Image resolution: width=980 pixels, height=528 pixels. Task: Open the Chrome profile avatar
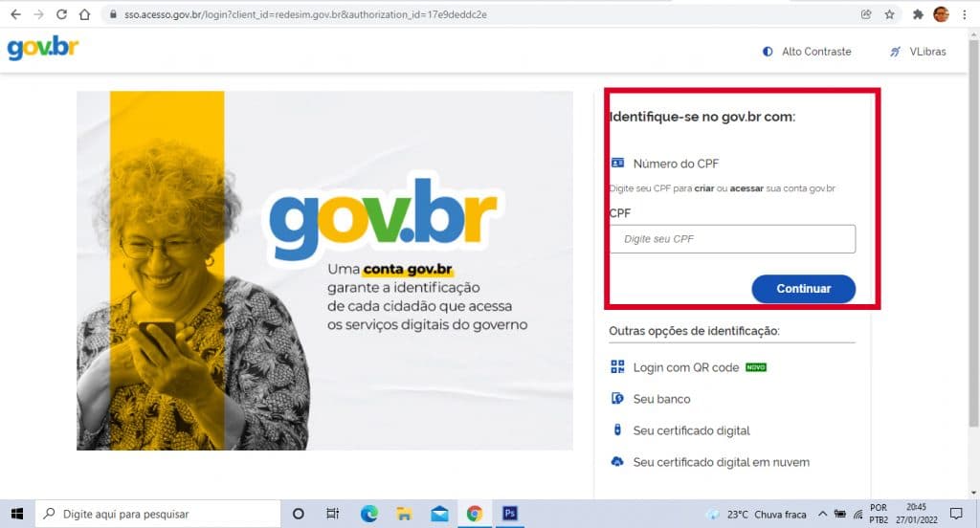941,14
